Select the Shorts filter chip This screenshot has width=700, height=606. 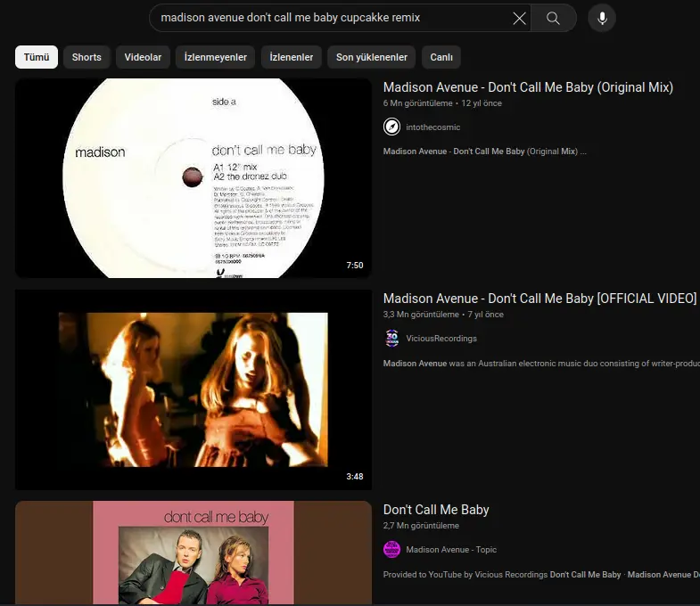[86, 57]
